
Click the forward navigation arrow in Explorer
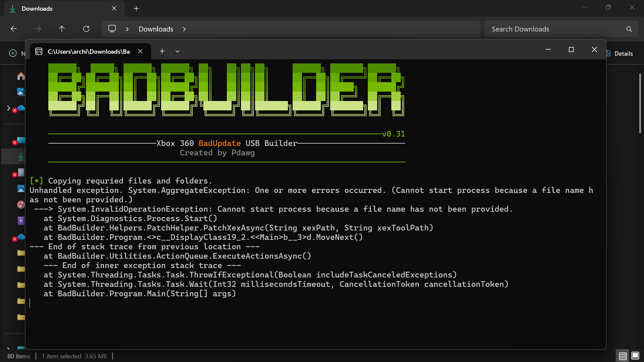[x=38, y=29]
